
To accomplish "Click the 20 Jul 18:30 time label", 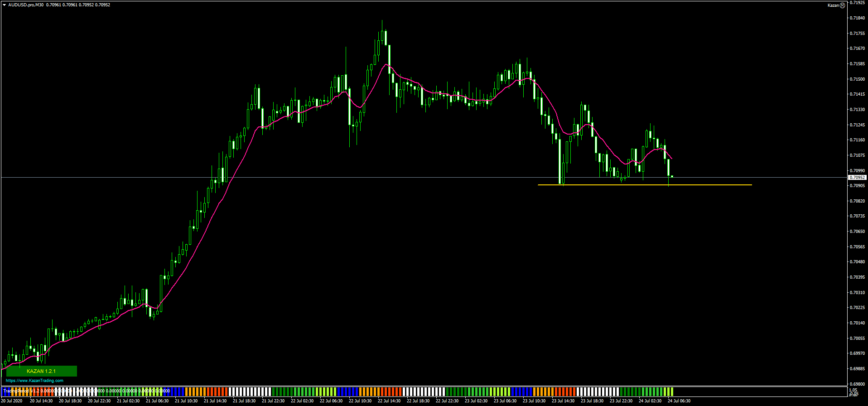I will pyautogui.click(x=70, y=401).
